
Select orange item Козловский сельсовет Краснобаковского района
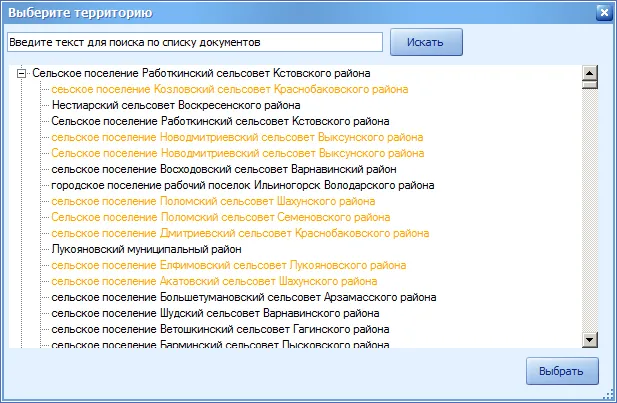click(229, 89)
